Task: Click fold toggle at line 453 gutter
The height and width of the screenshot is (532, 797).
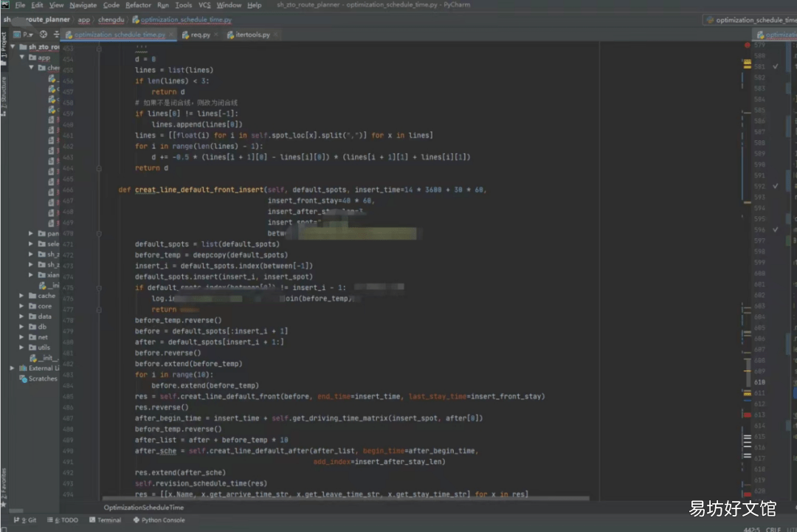Action: (x=99, y=48)
